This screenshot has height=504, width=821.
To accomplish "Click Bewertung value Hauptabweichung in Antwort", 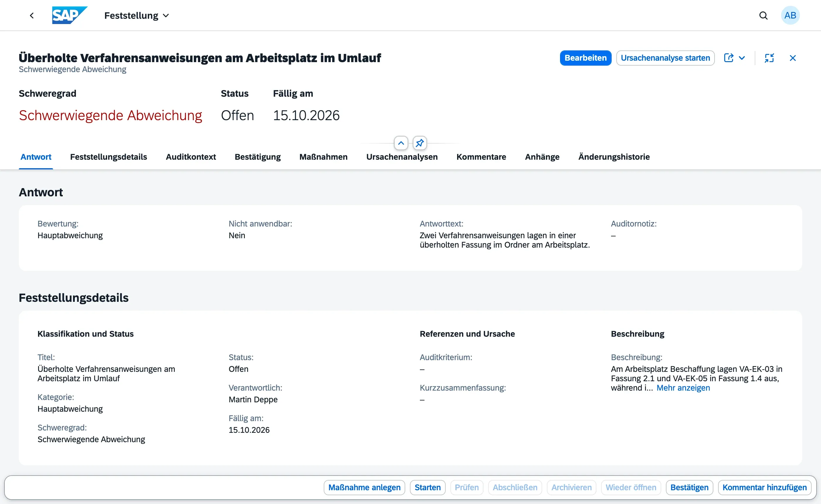I will point(70,235).
